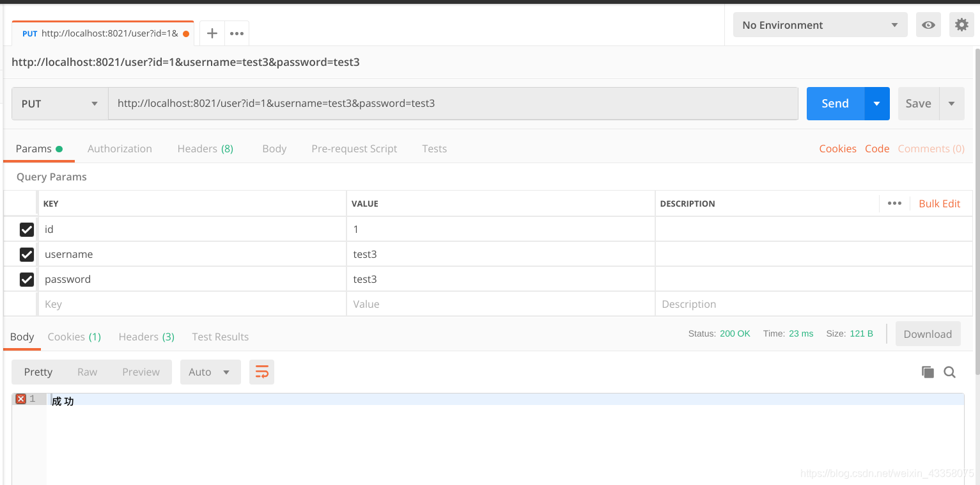The width and height of the screenshot is (980, 485).
Task: Click the request title URL heading
Action: click(x=185, y=63)
